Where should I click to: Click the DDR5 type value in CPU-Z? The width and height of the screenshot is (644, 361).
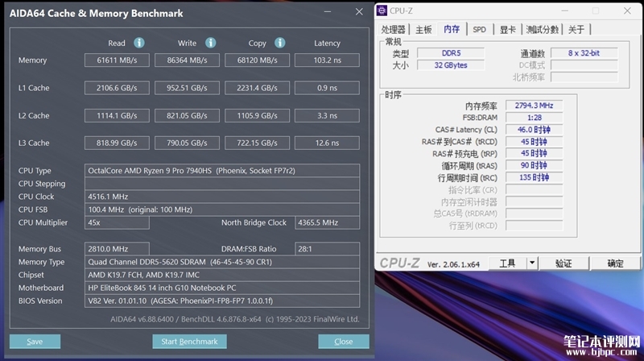pos(451,53)
